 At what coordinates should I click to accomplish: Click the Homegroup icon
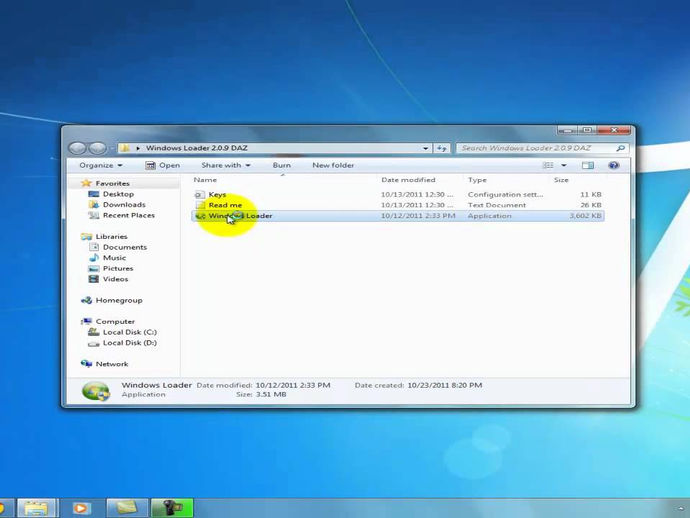click(86, 300)
